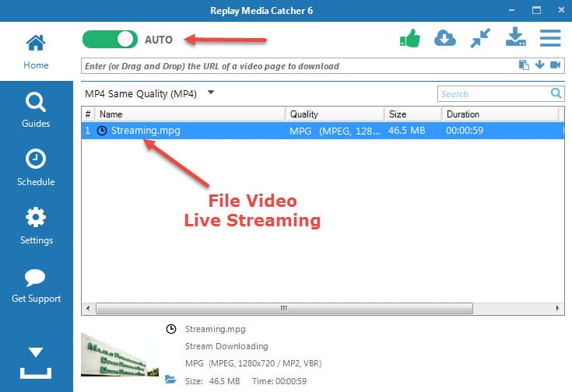Click the open folder icon in details
The image size is (572, 392).
point(170,380)
